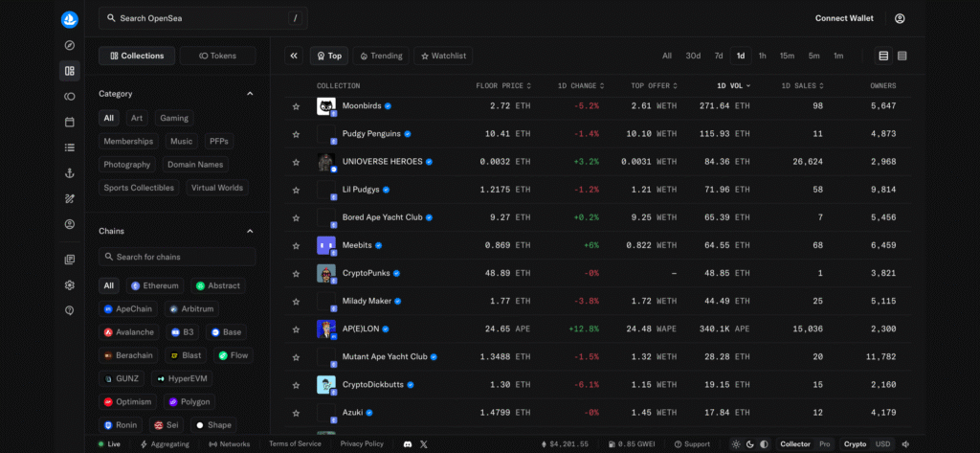
Task: Select the 7d time range
Action: pyautogui.click(x=719, y=56)
